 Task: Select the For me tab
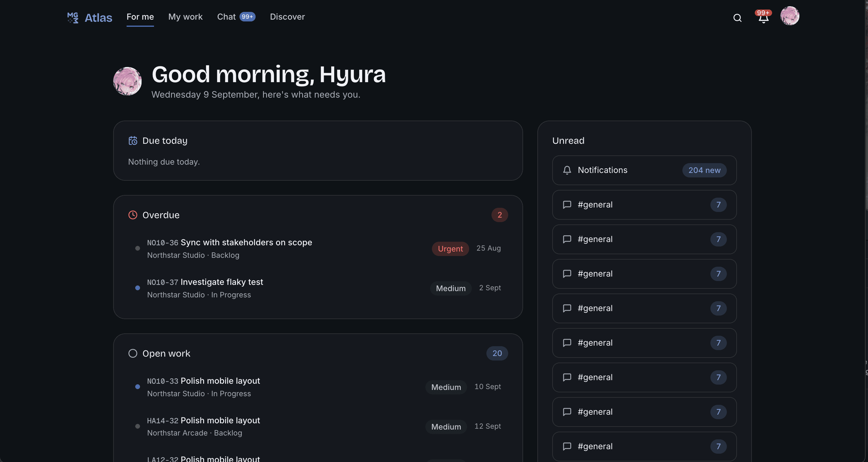click(140, 16)
